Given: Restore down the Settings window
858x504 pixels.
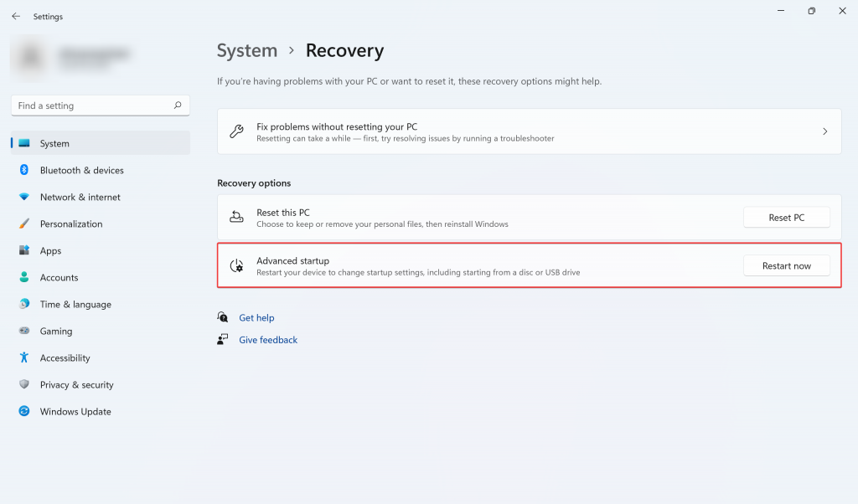Looking at the screenshot, I should 811,10.
